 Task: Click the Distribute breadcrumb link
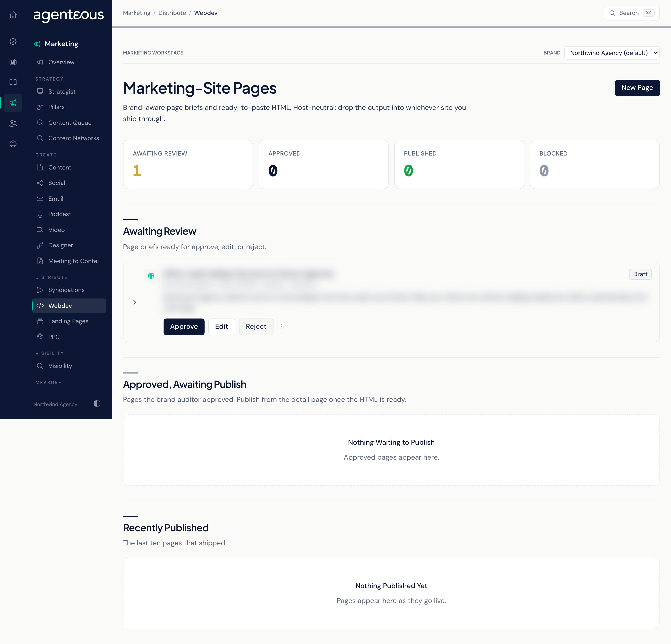click(x=172, y=13)
